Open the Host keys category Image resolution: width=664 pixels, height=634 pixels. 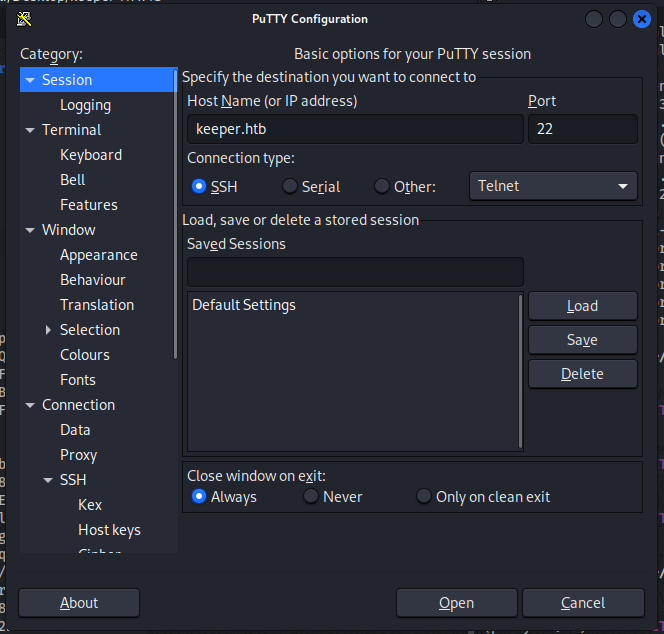[109, 530]
